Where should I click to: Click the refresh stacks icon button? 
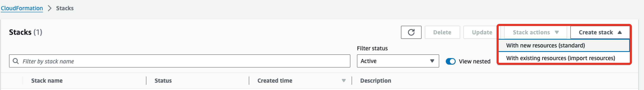pos(411,32)
